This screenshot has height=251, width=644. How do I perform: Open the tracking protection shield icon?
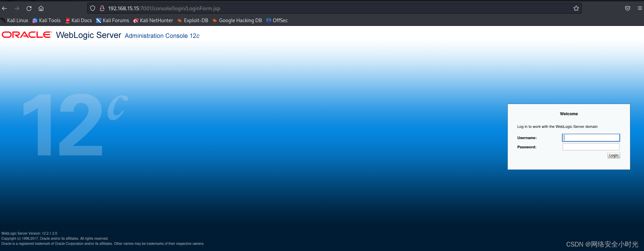tap(93, 8)
